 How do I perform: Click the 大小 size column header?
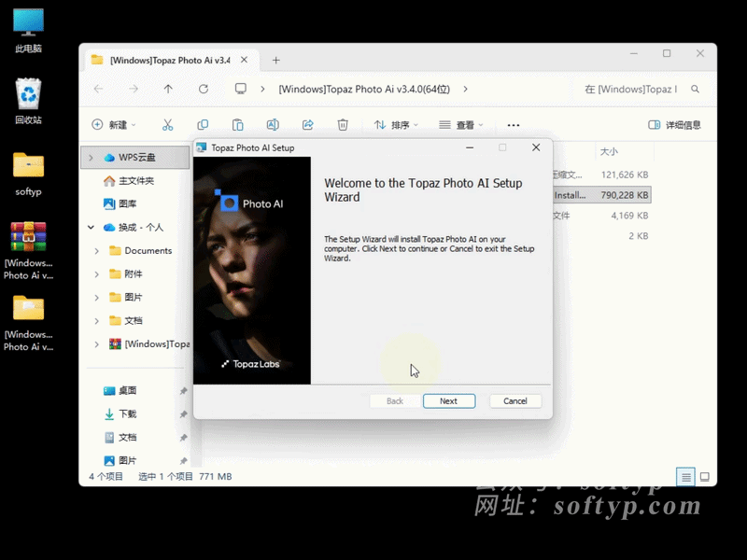[610, 151]
